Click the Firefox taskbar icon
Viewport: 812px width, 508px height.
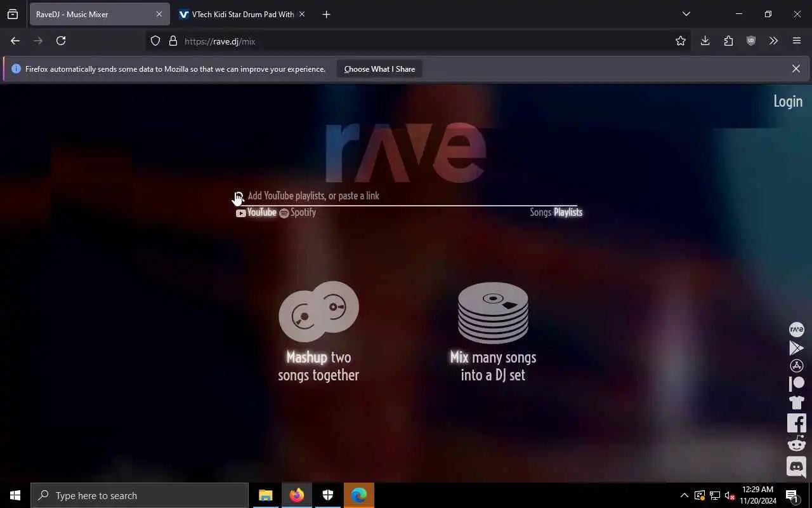[297, 495]
